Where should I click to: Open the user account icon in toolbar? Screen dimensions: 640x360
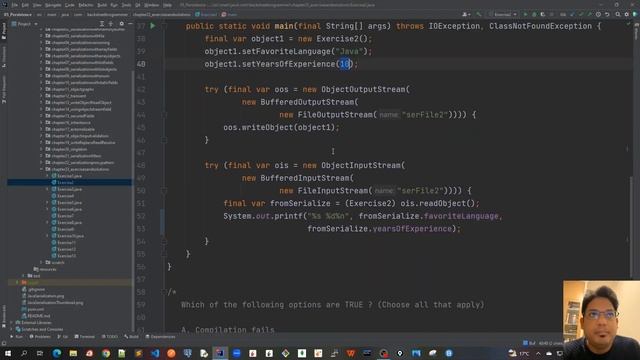click(466, 14)
